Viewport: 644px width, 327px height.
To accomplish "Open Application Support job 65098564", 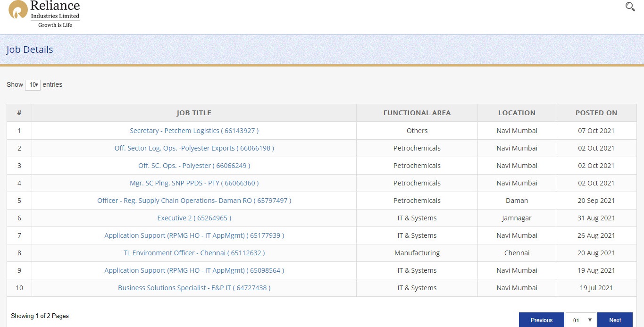I will click(x=194, y=270).
